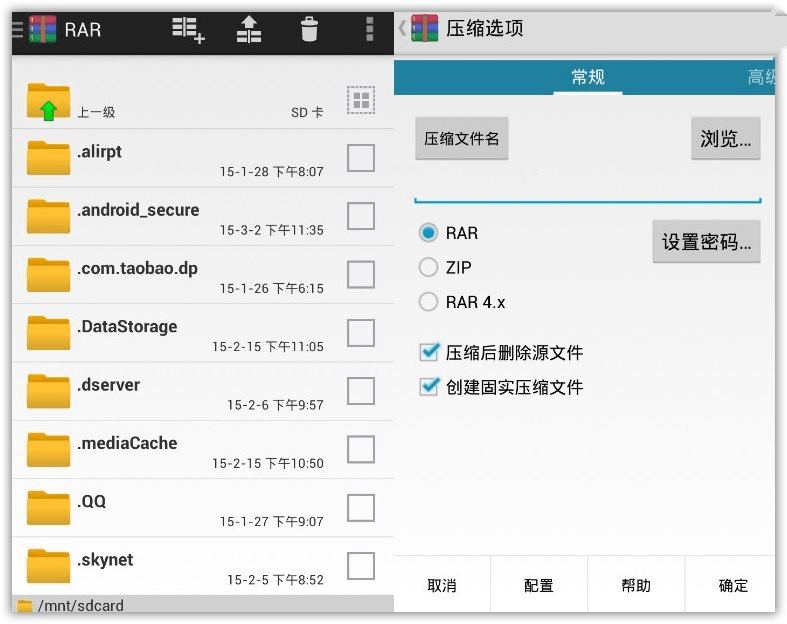The height and width of the screenshot is (624, 787).
Task: Check the box for .alirpt folder
Action: click(361, 158)
